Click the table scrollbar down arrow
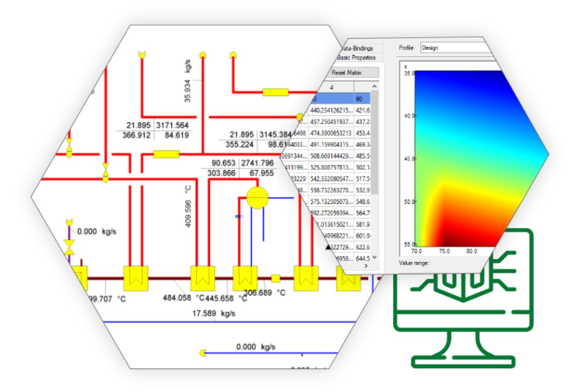This screenshot has width=588, height=392. click(x=374, y=258)
